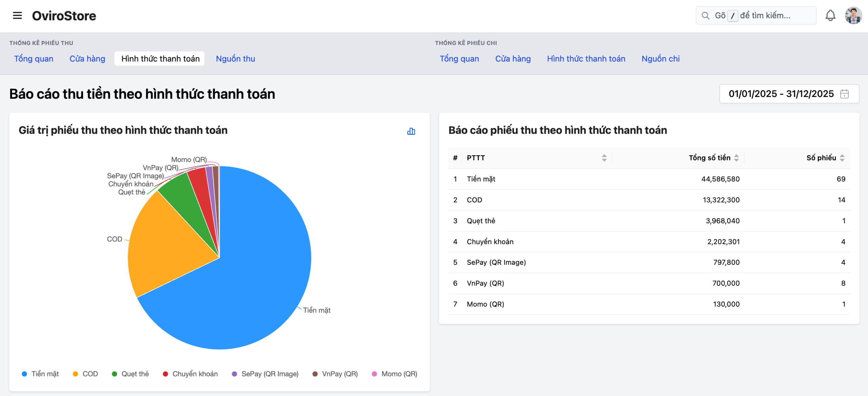Open Nguồn chi link under phiếu chi

[x=660, y=59]
